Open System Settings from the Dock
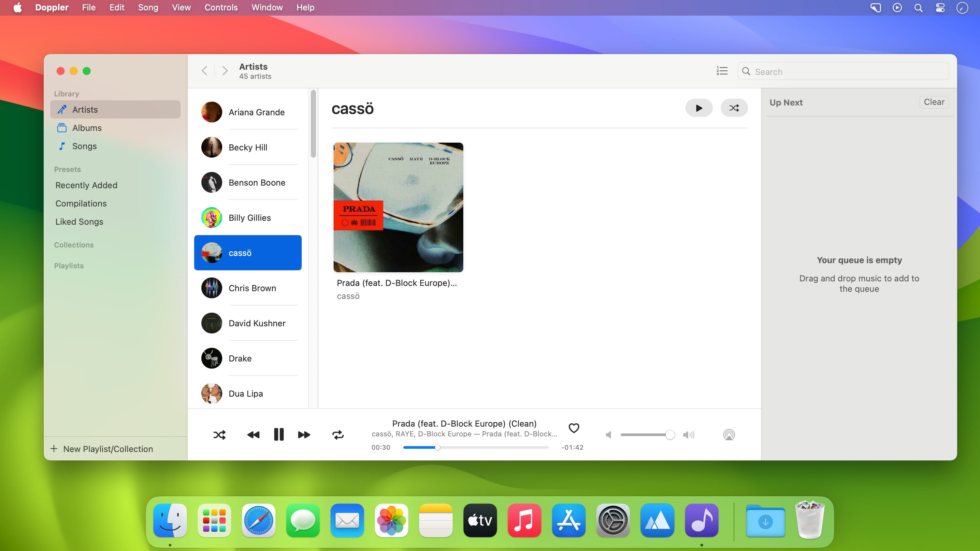The width and height of the screenshot is (980, 551). click(x=613, y=521)
